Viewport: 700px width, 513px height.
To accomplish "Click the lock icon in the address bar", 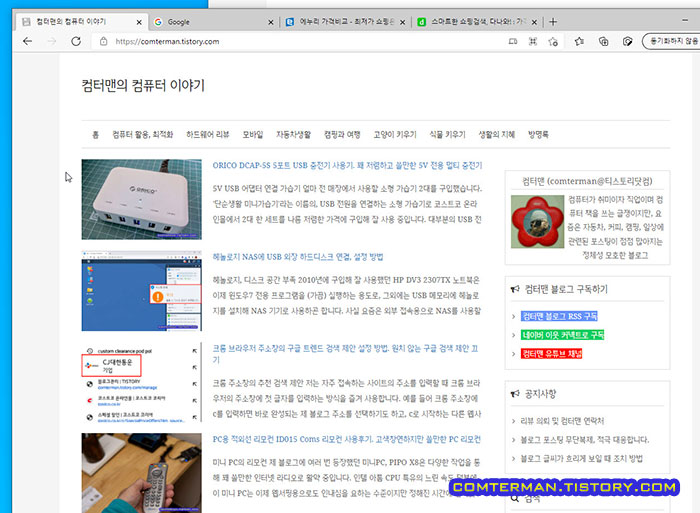I will point(104,42).
